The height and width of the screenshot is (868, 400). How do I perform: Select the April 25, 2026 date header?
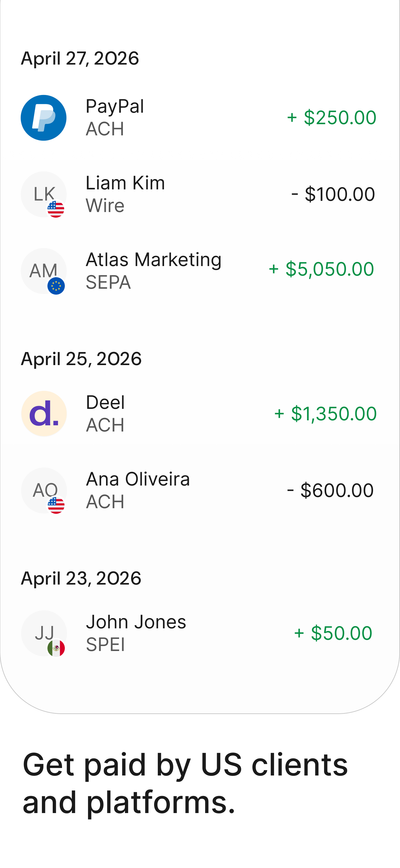pyautogui.click(x=81, y=359)
